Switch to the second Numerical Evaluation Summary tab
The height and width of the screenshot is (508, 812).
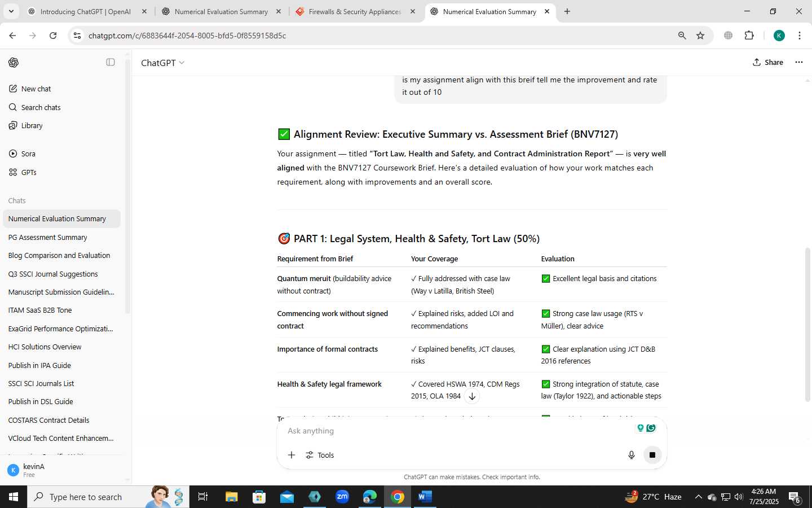click(x=489, y=11)
